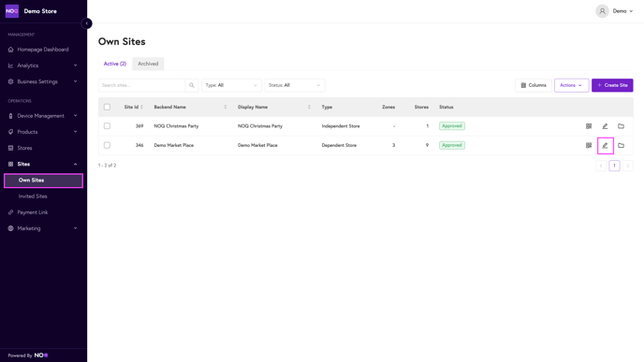The height and width of the screenshot is (362, 644).
Task: Open the Columns settings button
Action: point(534,85)
